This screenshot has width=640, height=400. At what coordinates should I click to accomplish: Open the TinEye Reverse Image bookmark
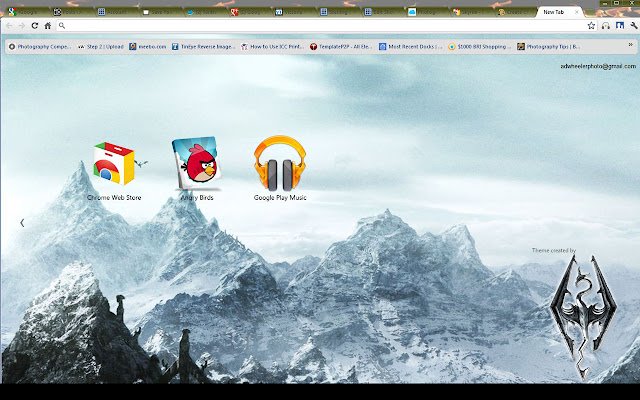coord(203,47)
